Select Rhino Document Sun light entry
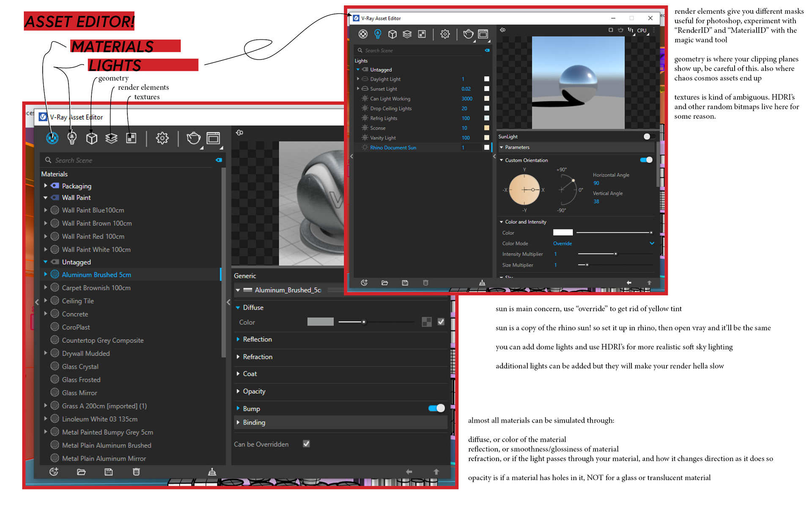This screenshot has width=812, height=525. pyautogui.click(x=393, y=148)
